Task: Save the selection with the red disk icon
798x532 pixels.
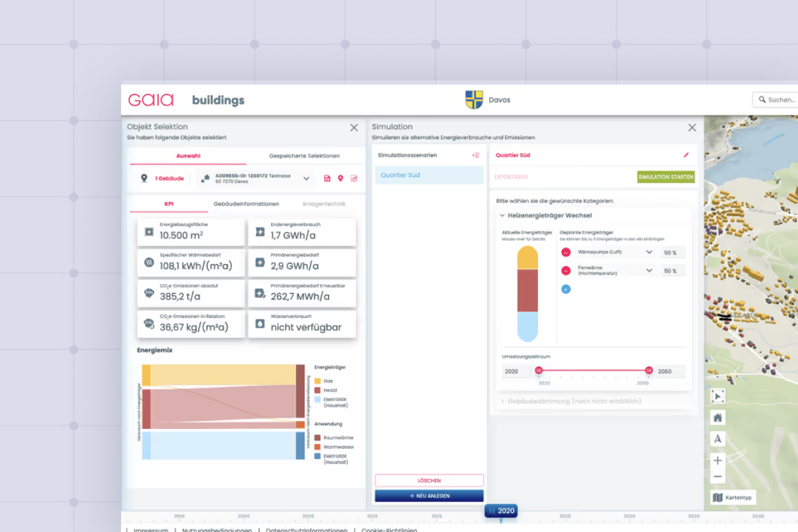Action: (327, 178)
